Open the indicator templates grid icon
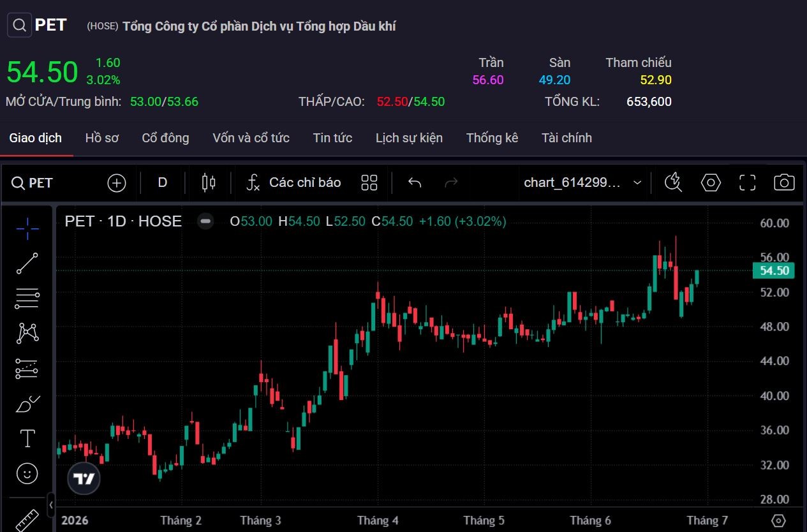The height and width of the screenshot is (532, 807). coord(369,183)
